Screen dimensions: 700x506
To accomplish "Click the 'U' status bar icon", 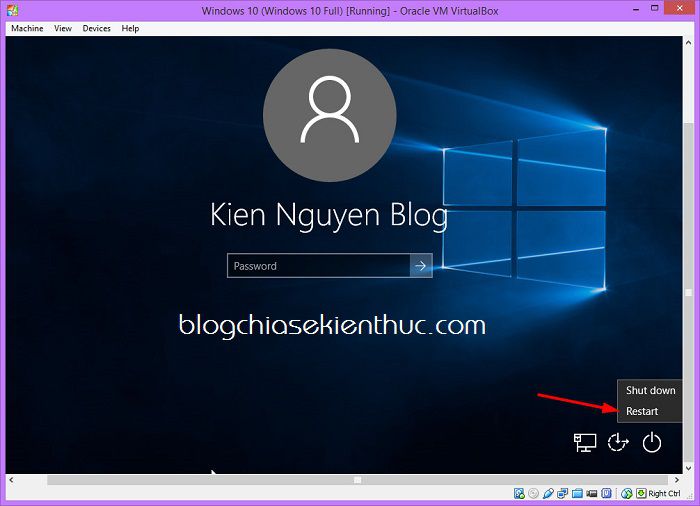I will pos(606,493).
